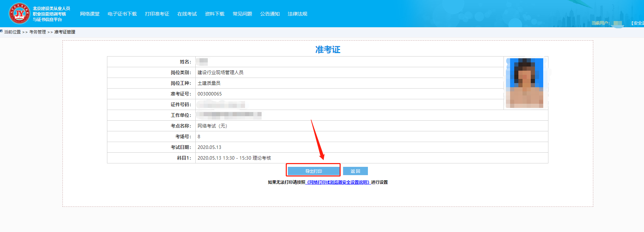This screenshot has width=644, height=232.
Task: Click the blurred current username in the header
Action: [x=618, y=23]
